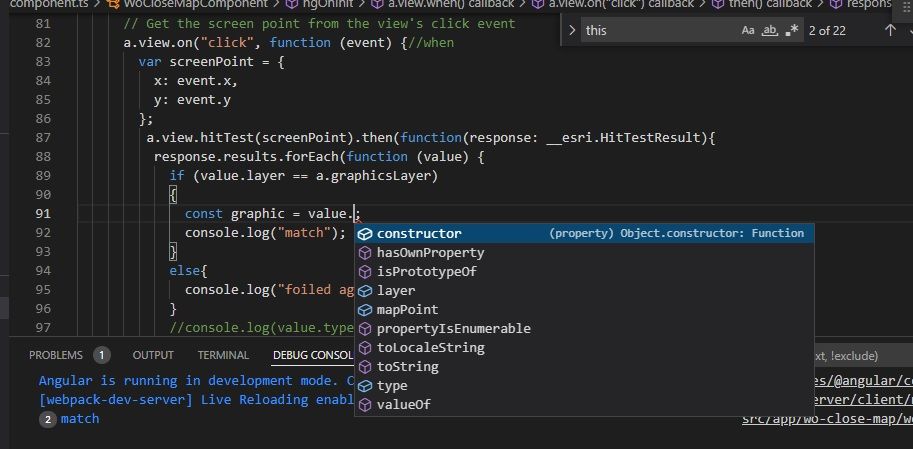
Task: Click the "2 of 22" match counter
Action: [x=827, y=30]
